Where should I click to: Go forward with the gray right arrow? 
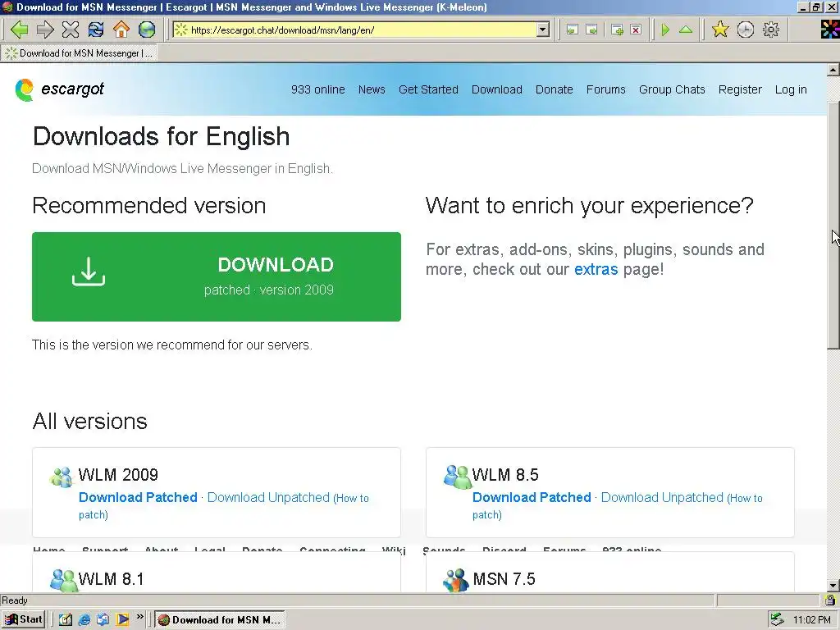tap(45, 30)
